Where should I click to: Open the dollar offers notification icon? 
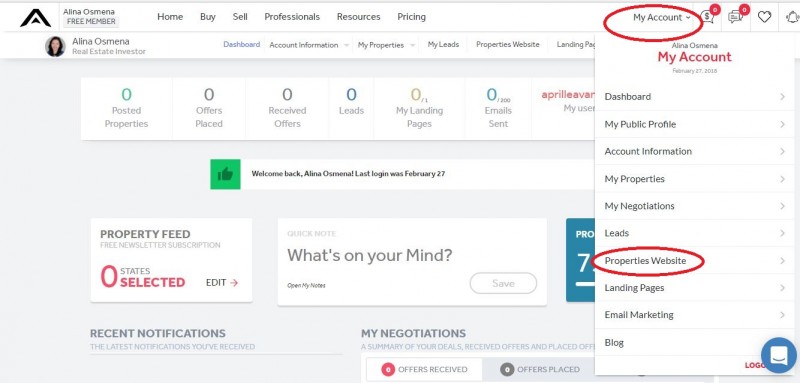[707, 17]
